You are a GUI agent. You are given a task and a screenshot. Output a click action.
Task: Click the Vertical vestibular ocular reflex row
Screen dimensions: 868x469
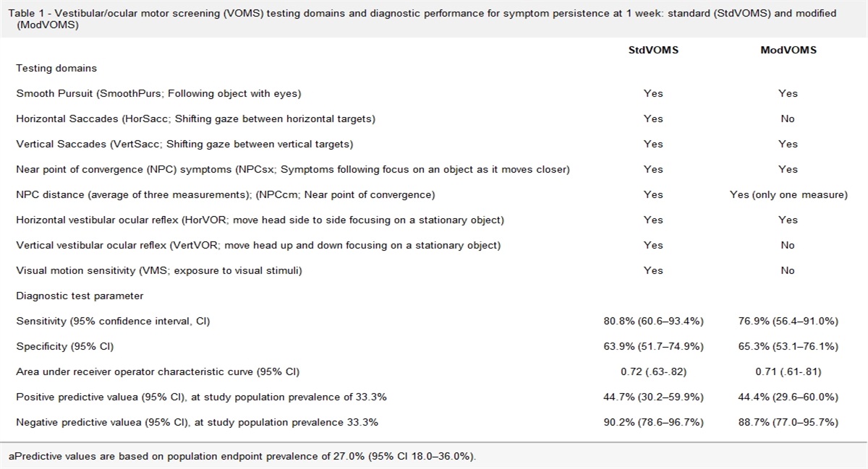[x=258, y=245]
